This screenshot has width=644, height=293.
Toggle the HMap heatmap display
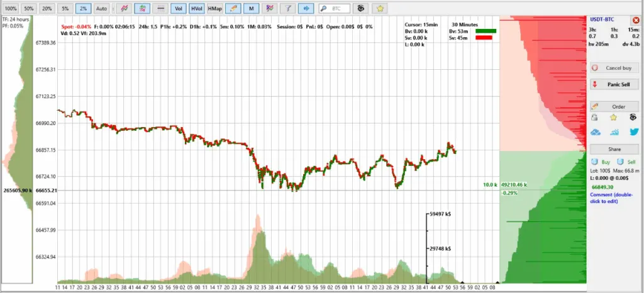pos(215,8)
